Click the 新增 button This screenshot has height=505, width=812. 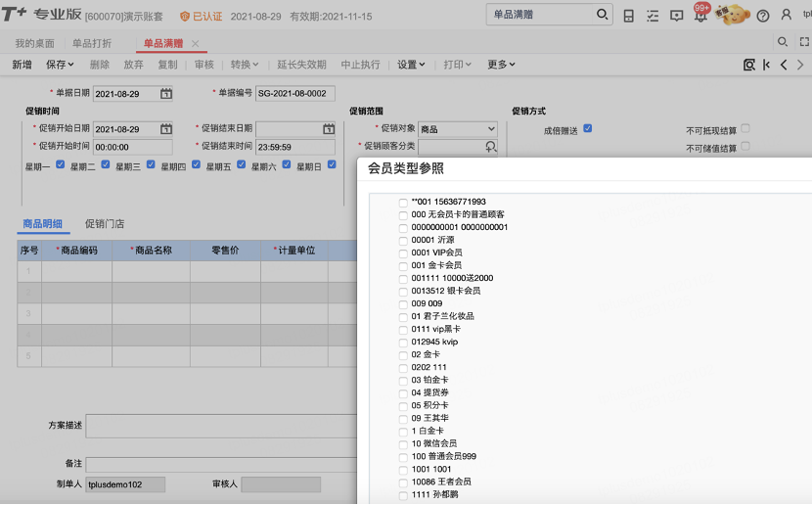pos(22,65)
